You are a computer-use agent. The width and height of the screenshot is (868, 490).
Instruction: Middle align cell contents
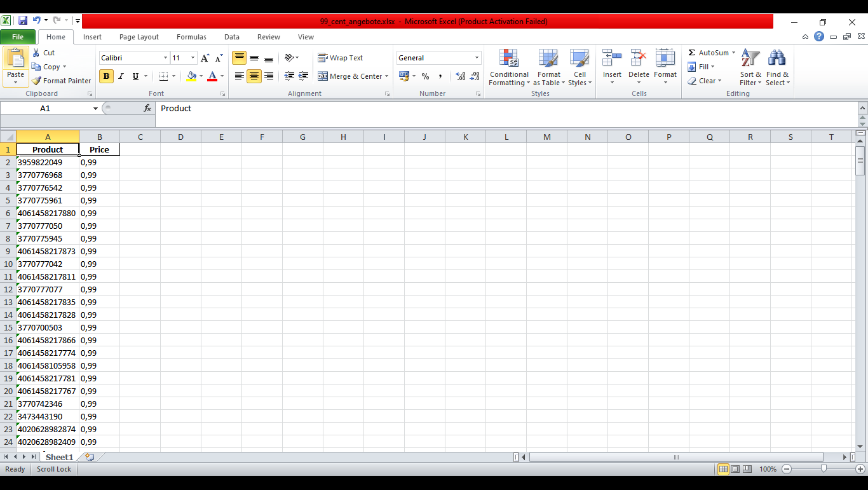254,58
